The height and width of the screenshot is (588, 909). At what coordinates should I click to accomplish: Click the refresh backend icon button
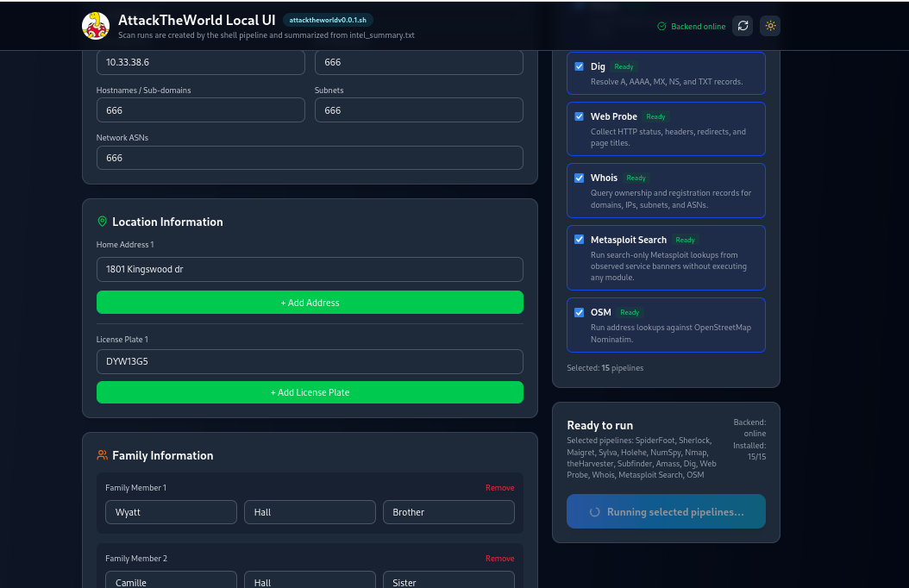coord(743,26)
